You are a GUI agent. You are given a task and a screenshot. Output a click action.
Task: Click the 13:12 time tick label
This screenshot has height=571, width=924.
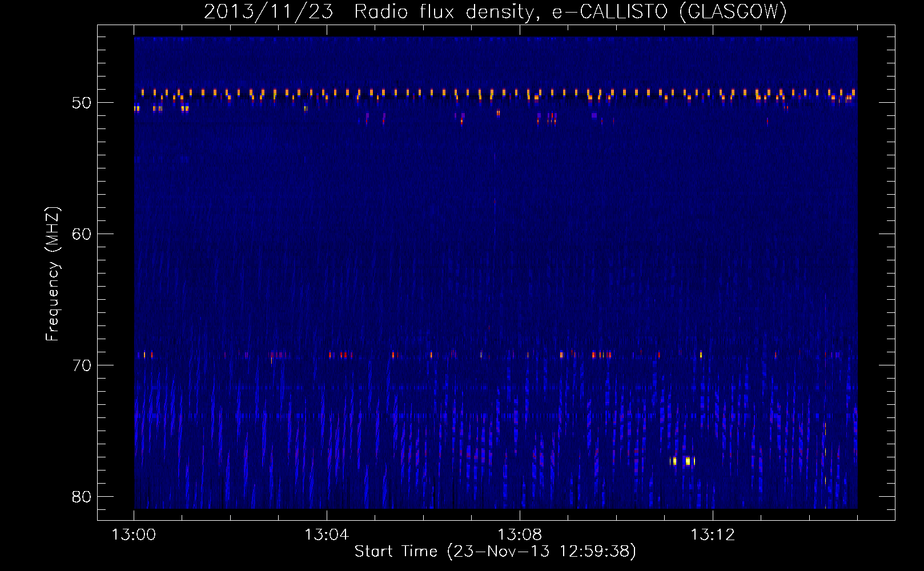tap(713, 535)
